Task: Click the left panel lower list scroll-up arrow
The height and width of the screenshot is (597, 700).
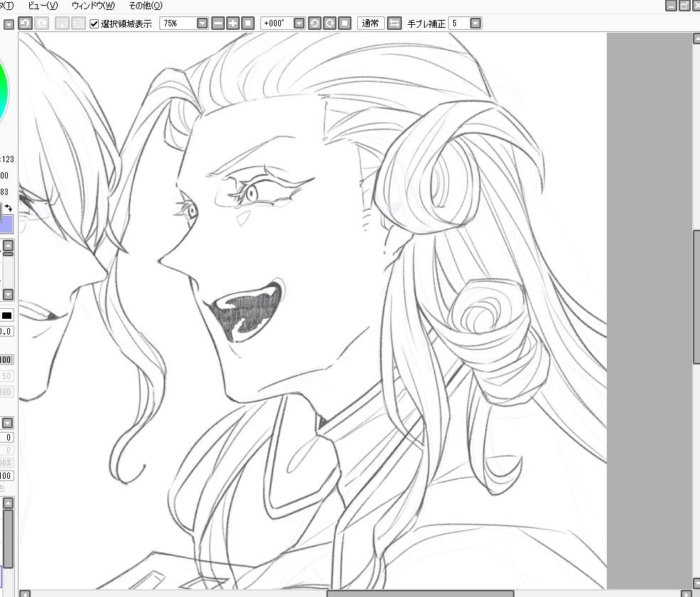Action: [x=8, y=503]
